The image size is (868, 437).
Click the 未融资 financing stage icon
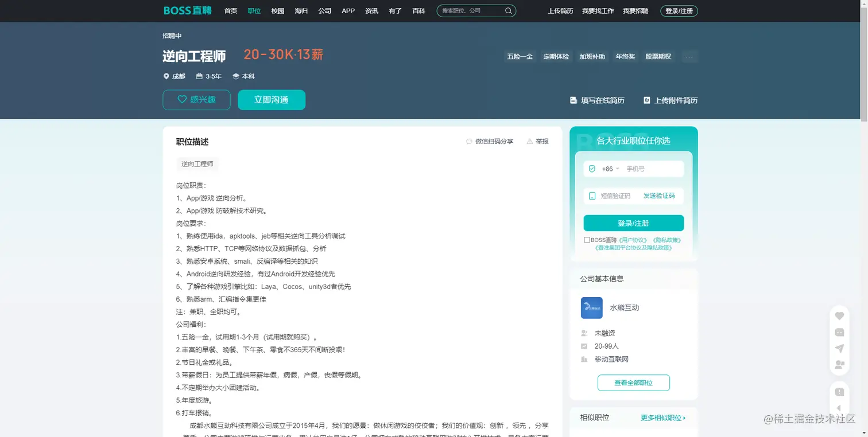(x=584, y=333)
